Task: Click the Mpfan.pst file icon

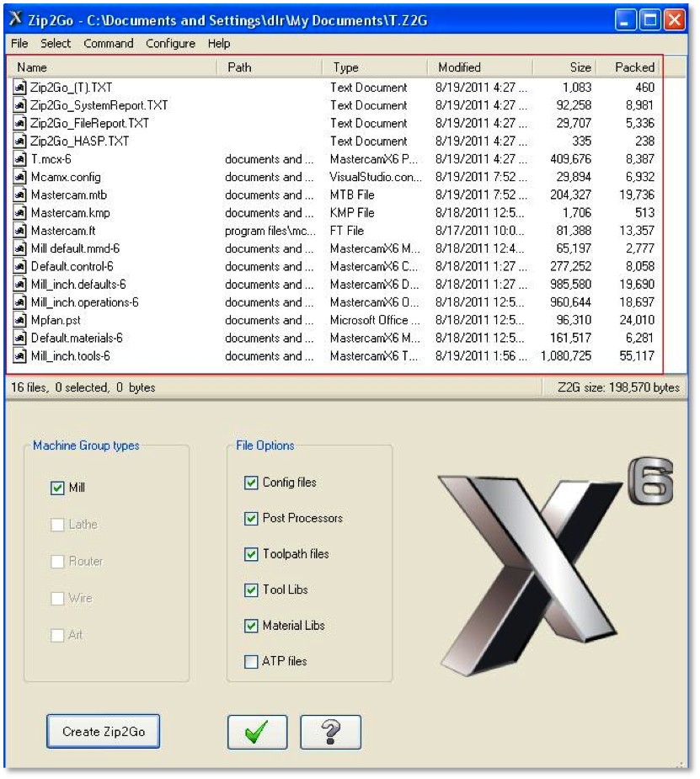Action: pyautogui.click(x=19, y=320)
